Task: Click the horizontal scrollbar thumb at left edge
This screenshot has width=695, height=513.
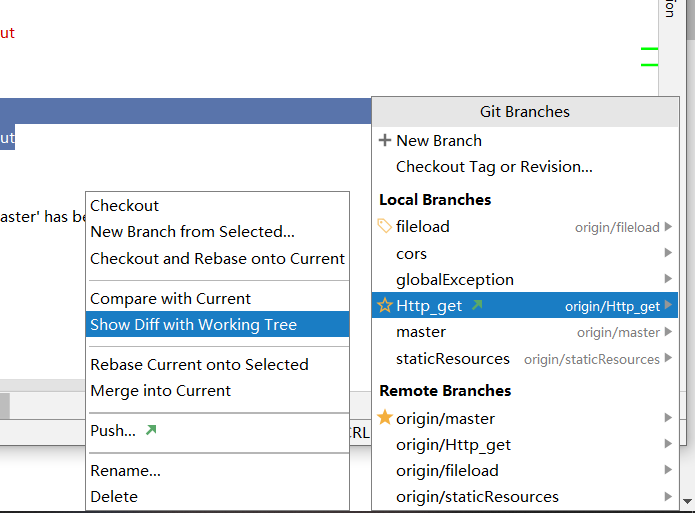Action: click(x=5, y=406)
